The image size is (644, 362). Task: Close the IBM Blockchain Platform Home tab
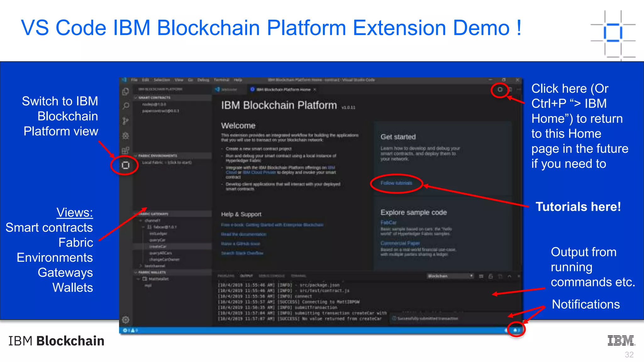click(314, 90)
